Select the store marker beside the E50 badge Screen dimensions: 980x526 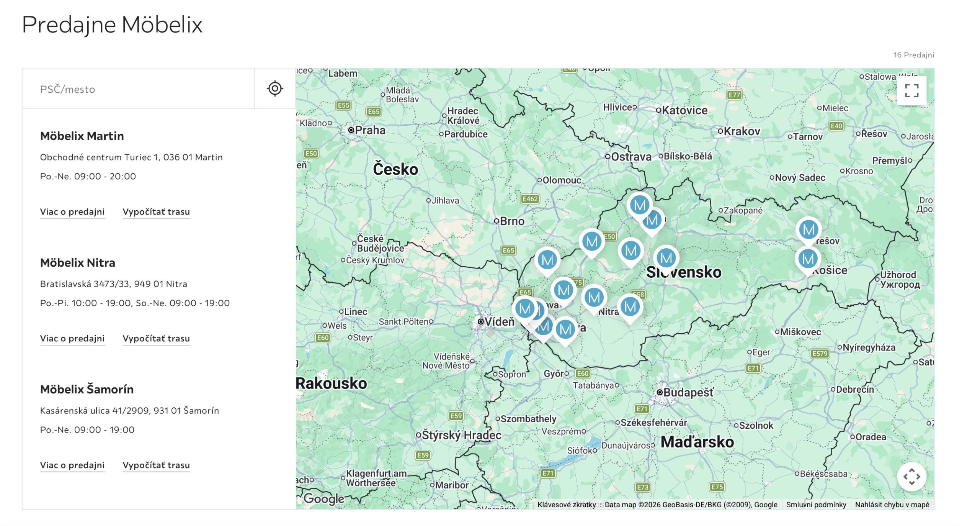(591, 243)
